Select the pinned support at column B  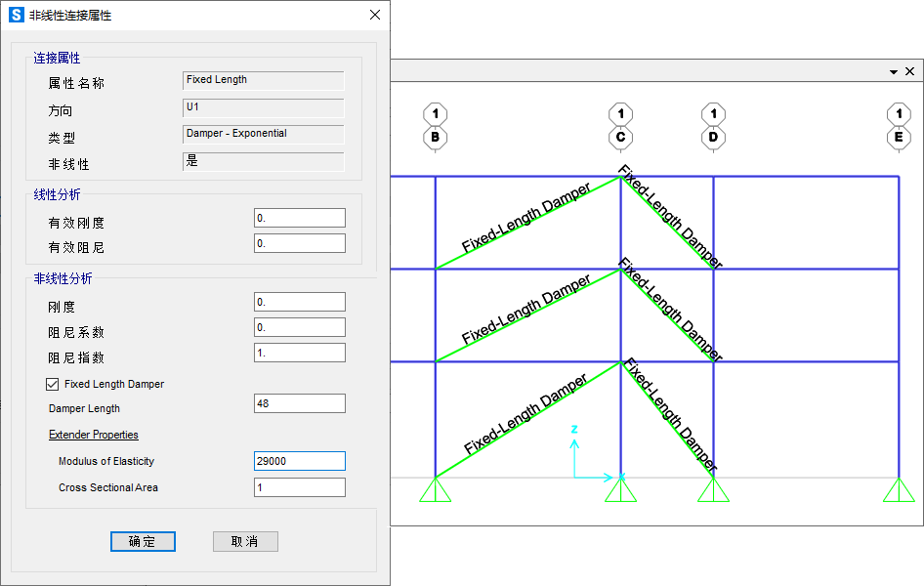(x=435, y=489)
